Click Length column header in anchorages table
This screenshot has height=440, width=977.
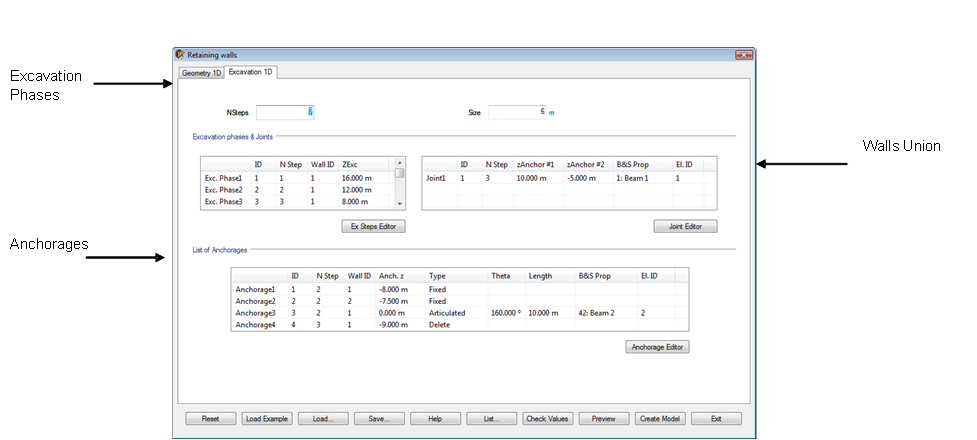[550, 276]
